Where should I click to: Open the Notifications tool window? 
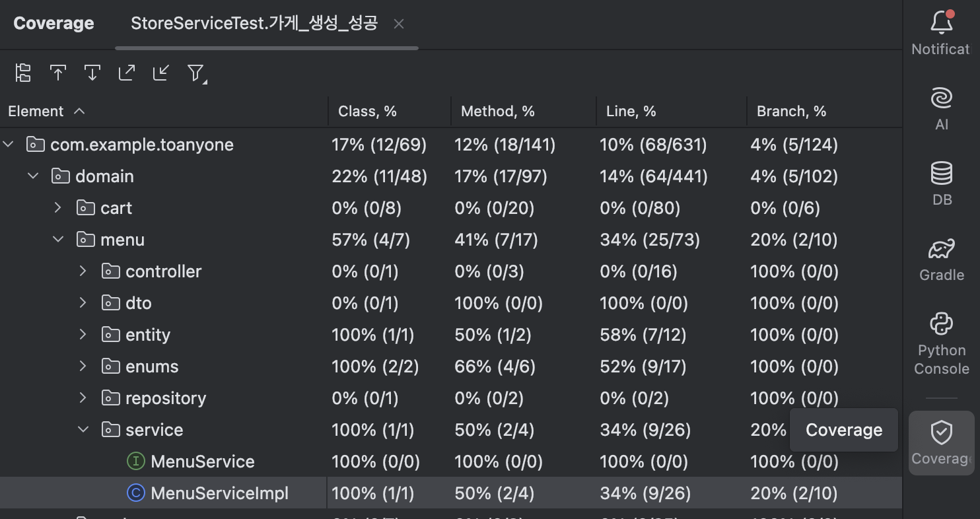tap(941, 32)
